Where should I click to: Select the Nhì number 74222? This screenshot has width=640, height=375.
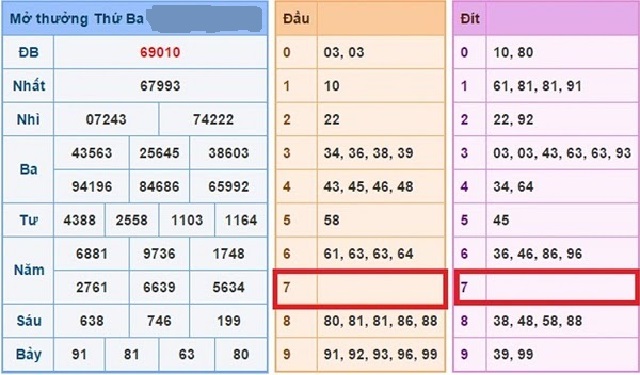tap(213, 120)
